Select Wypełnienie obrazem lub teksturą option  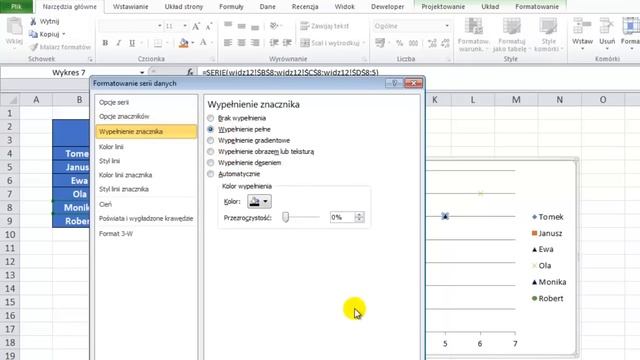(x=211, y=151)
